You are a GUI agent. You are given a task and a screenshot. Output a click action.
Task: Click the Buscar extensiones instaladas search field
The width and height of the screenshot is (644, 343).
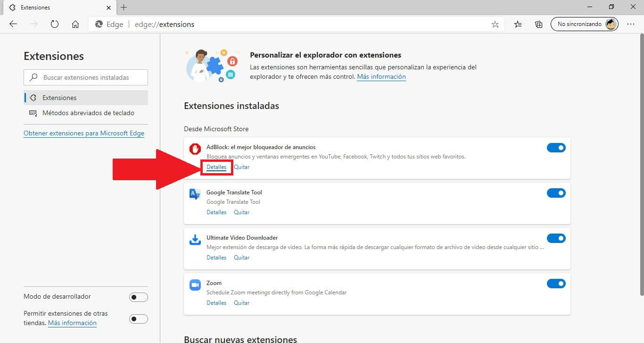pos(86,77)
